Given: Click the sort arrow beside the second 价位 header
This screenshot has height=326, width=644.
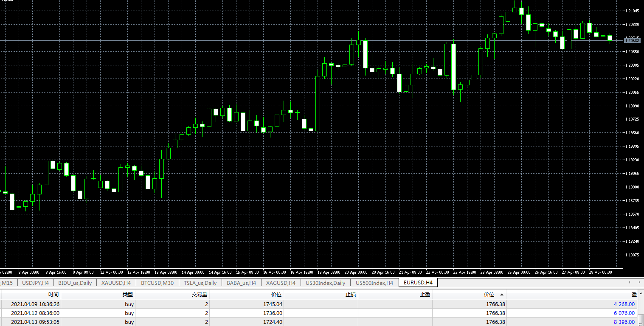Looking at the screenshot, I should click(502, 295).
